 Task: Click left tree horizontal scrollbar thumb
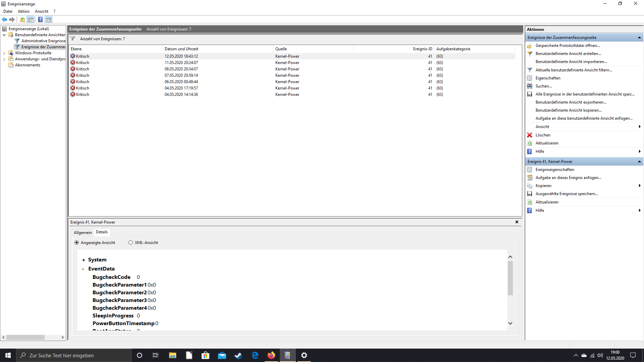coord(25,338)
